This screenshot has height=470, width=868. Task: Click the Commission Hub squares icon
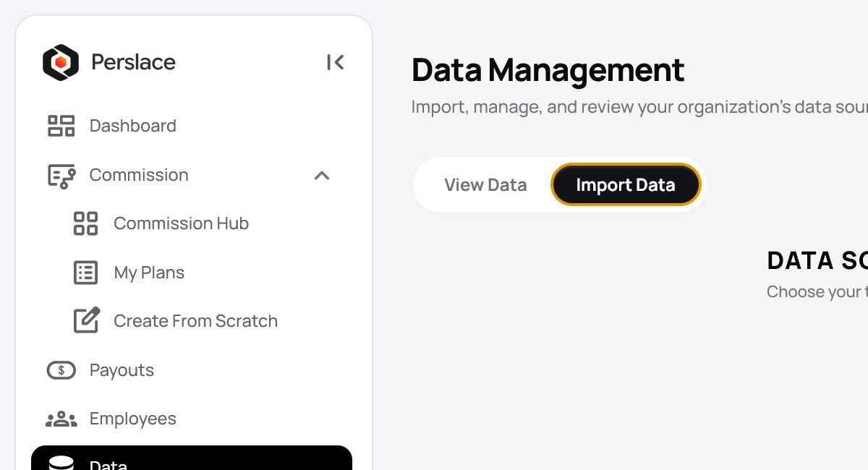coord(85,223)
